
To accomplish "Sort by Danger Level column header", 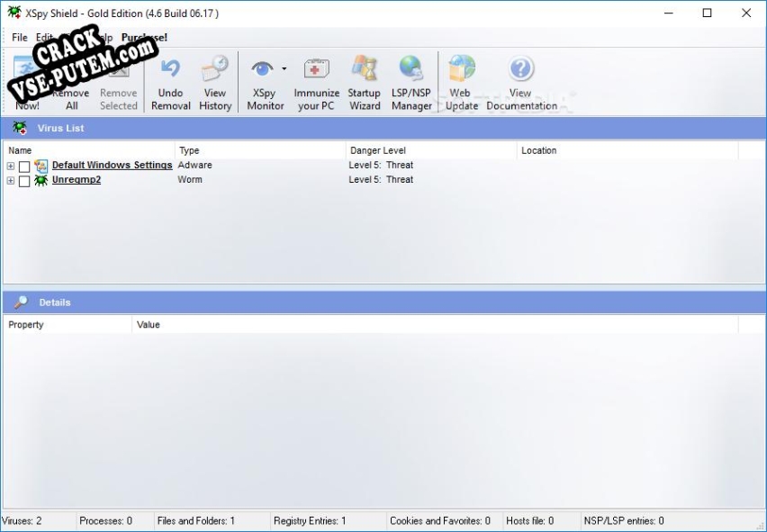I will pos(431,150).
